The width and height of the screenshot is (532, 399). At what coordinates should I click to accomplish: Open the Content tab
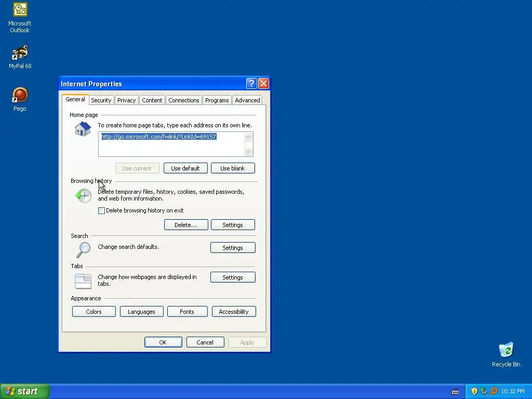click(152, 100)
